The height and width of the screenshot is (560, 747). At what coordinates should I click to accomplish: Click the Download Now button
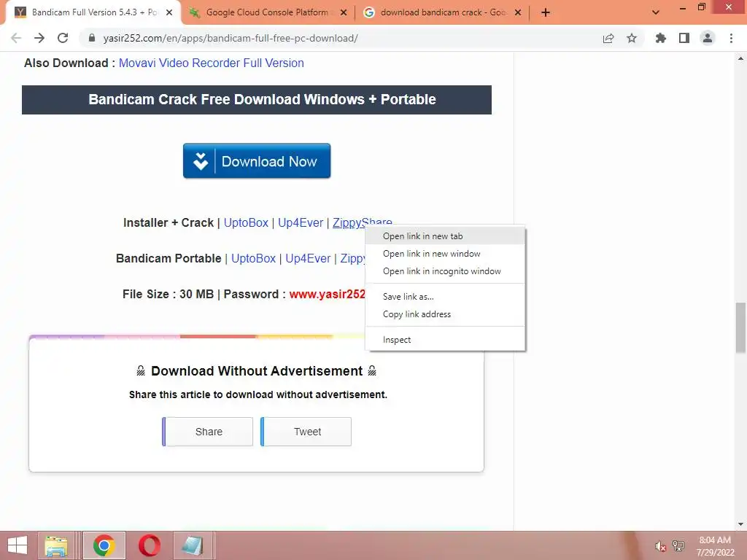pyautogui.click(x=257, y=161)
